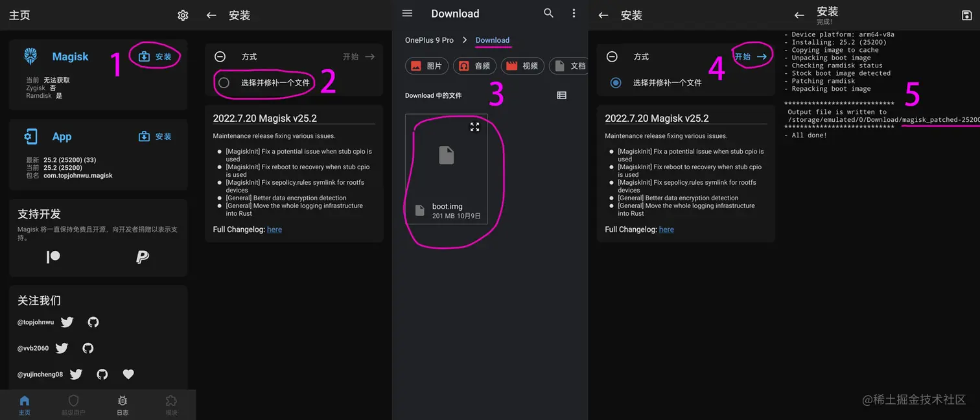Choose the boot.img file
This screenshot has height=420, width=980.
pos(447,169)
